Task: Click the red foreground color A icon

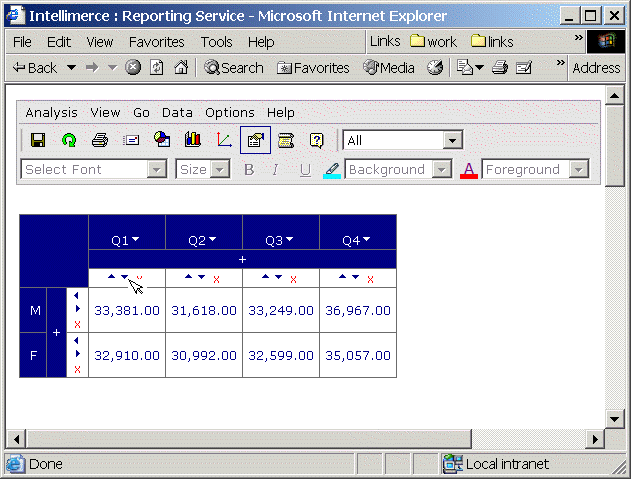Action: tap(468, 170)
